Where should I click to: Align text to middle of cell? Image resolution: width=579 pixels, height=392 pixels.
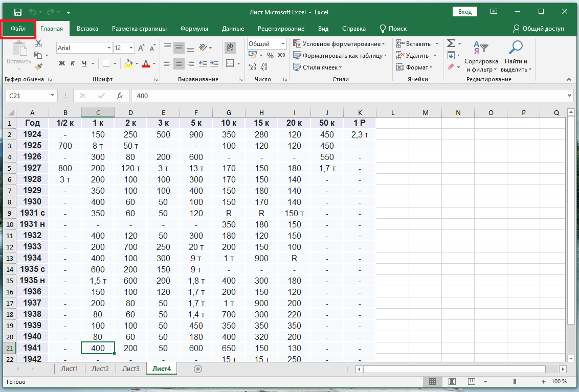point(179,47)
